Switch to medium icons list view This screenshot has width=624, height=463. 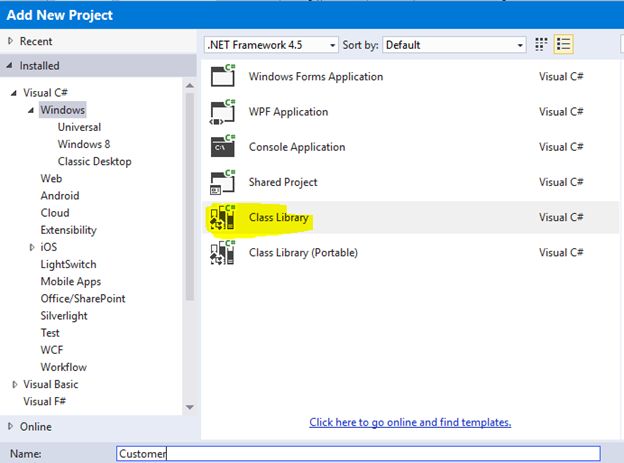click(564, 45)
